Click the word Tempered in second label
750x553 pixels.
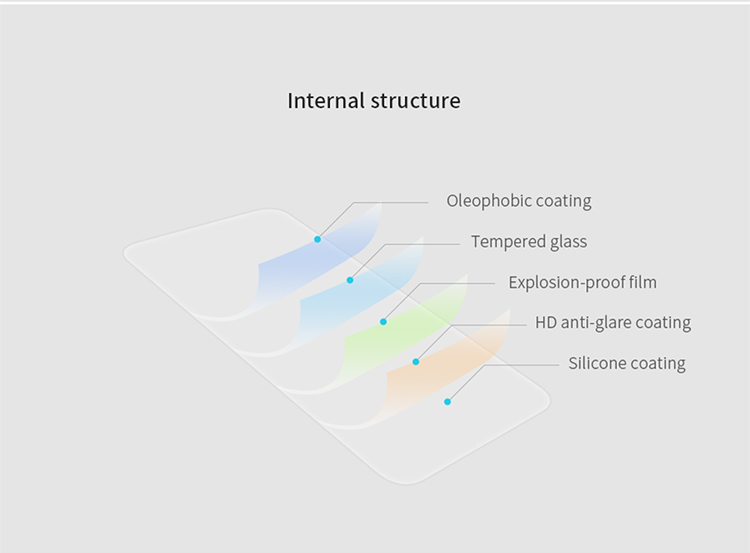(508, 242)
